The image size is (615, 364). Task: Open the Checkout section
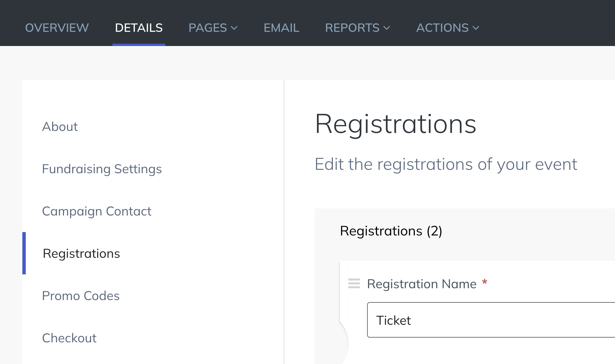click(x=69, y=338)
